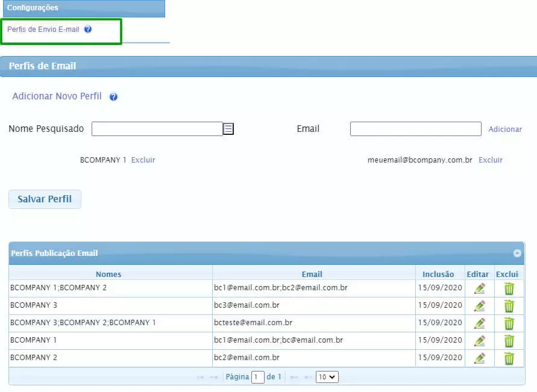Collapse the Perfis Publicação Email panel

coord(517,253)
